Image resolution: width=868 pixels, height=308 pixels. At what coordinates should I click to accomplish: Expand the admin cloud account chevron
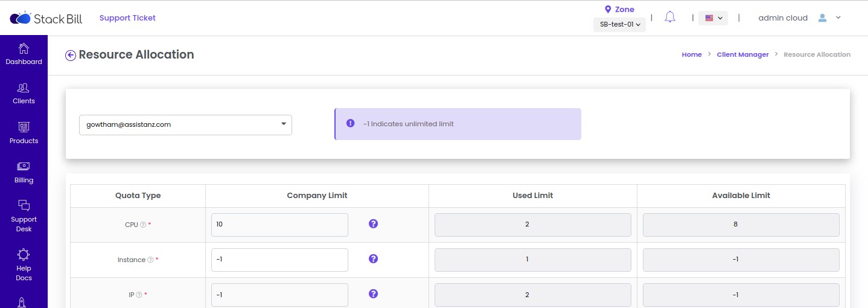(838, 18)
